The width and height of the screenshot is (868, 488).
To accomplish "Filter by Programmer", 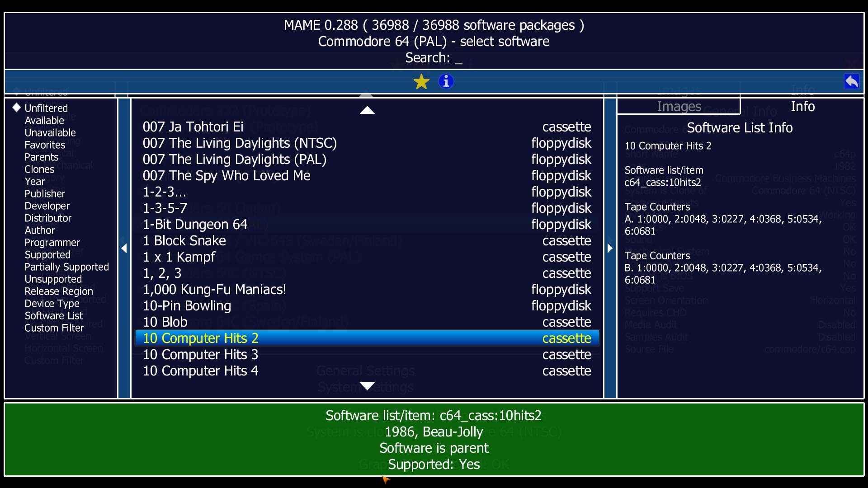I will [52, 242].
